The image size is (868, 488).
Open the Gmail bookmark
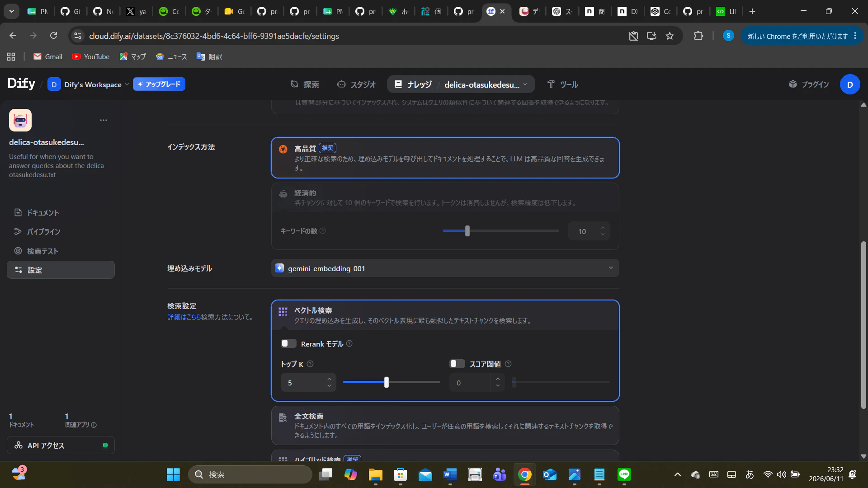(48, 57)
